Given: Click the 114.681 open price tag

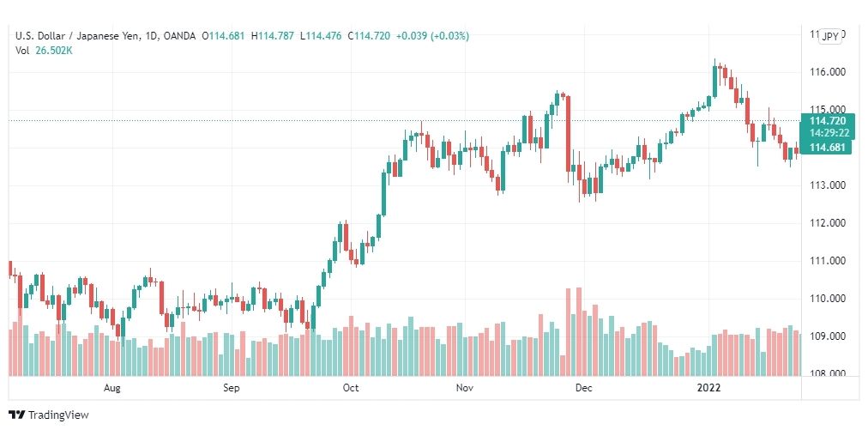Looking at the screenshot, I should [827, 148].
